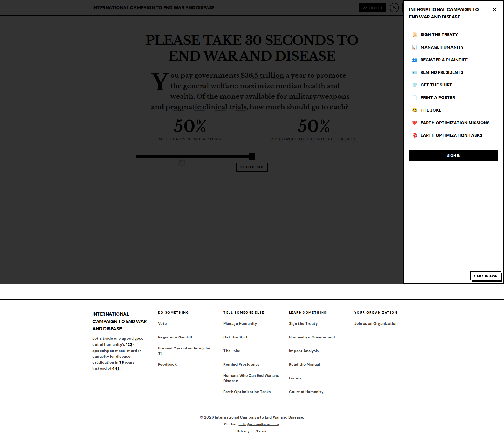Open the footer Sign the Treaty link
The image size is (504, 444).
point(303,323)
